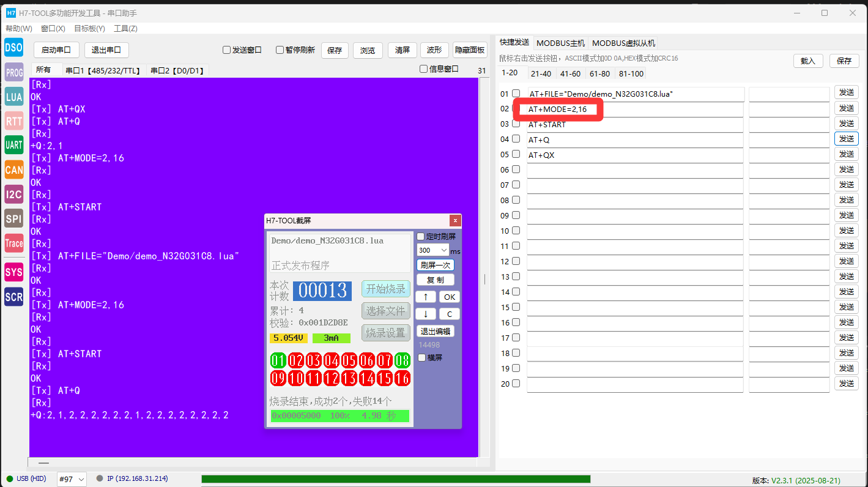Viewport: 868px width, 487px height.
Task: Open the I2C sidebar icon
Action: tap(13, 195)
